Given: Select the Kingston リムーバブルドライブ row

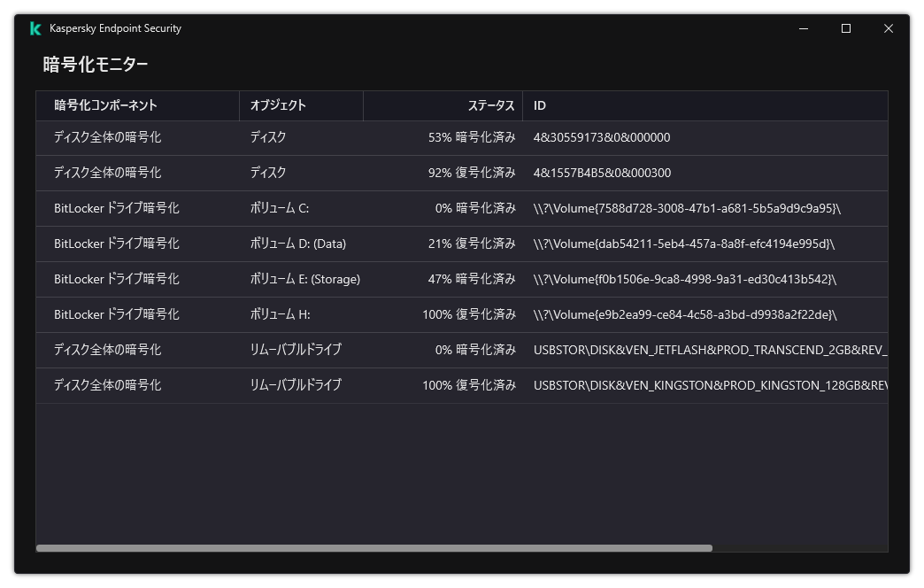Looking at the screenshot, I should (266, 385).
